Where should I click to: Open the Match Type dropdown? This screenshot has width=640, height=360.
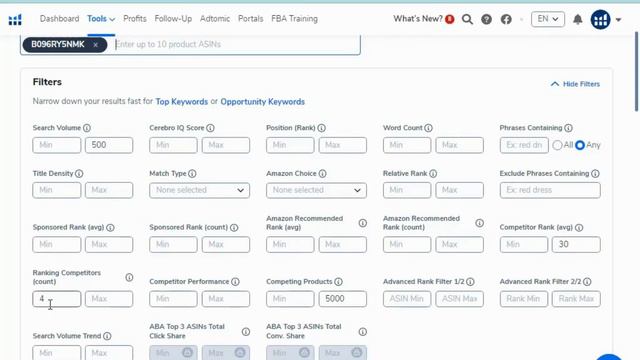pyautogui.click(x=200, y=190)
